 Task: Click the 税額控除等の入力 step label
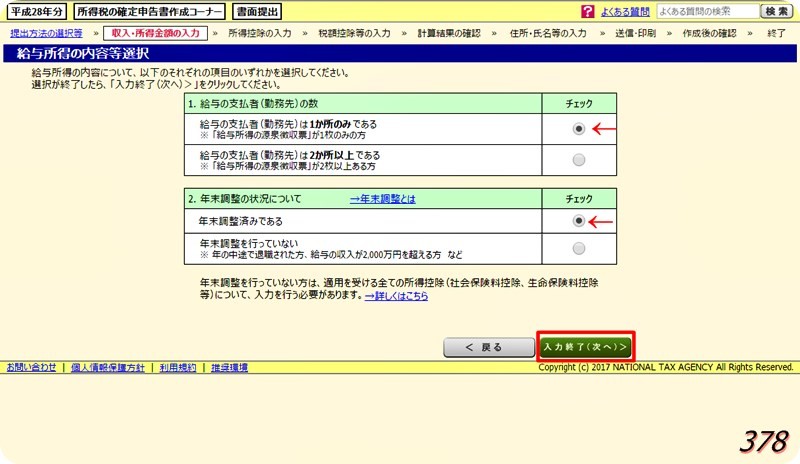click(354, 33)
